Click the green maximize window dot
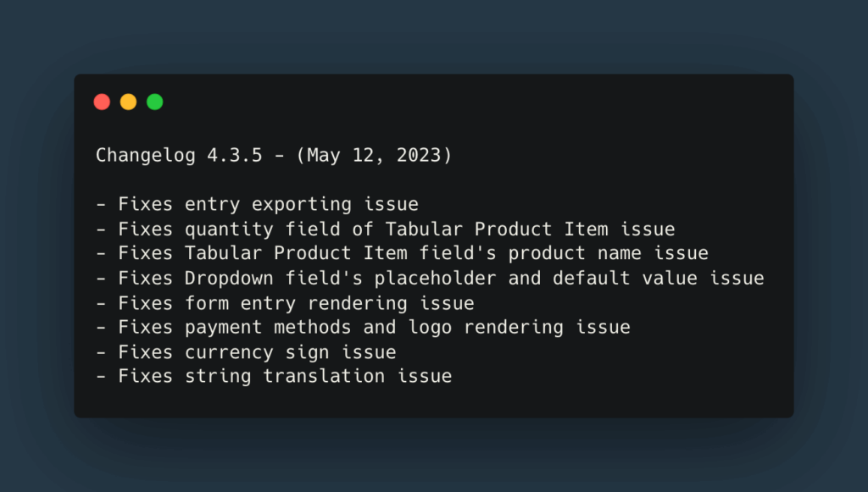This screenshot has width=868, height=492. 155,102
